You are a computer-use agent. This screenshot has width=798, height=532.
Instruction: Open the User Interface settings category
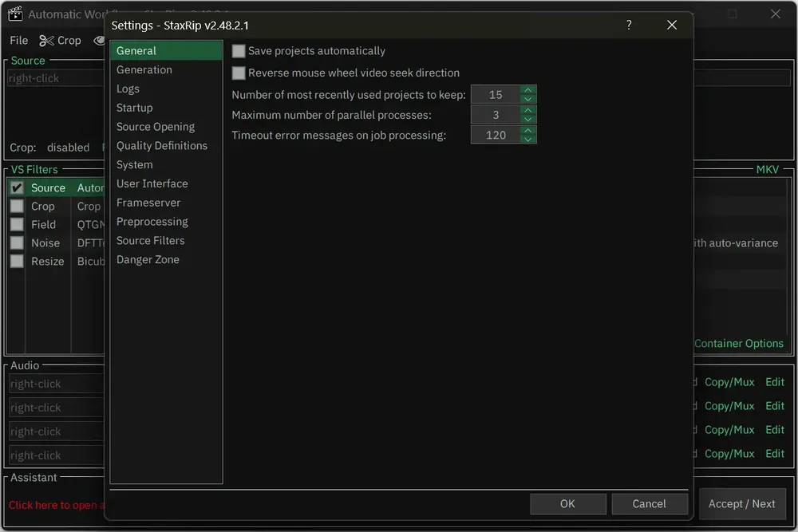click(x=167, y=183)
